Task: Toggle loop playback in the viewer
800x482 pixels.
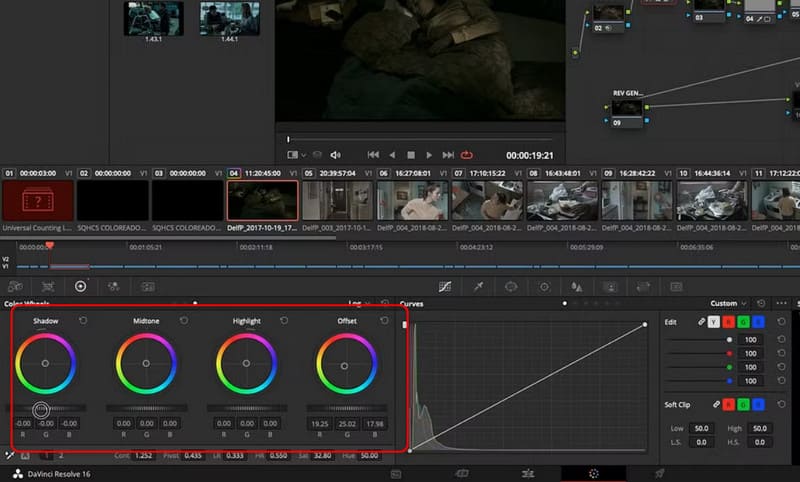Action: (x=466, y=155)
